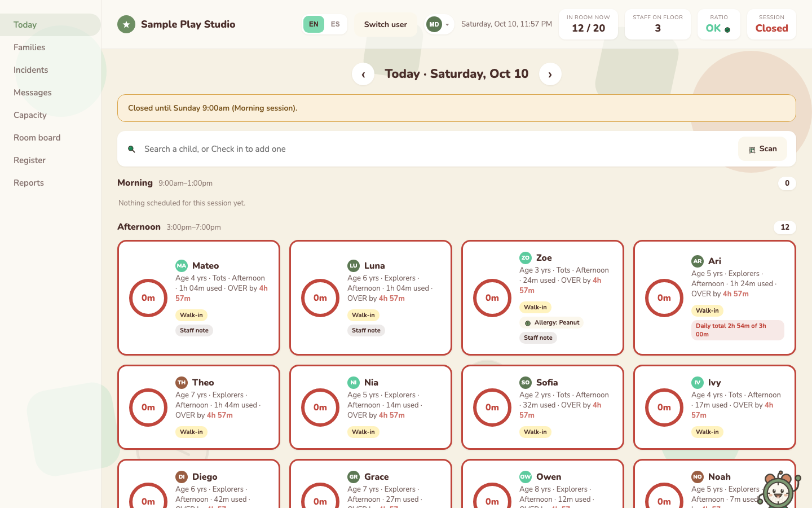This screenshot has height=508, width=812.
Task: Open the Capacity sidebar item
Action: click(x=50, y=115)
